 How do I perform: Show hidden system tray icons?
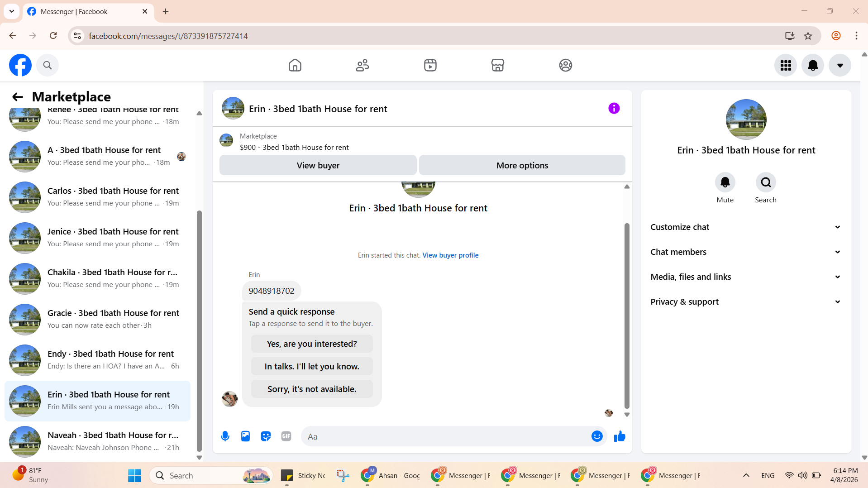point(746,476)
